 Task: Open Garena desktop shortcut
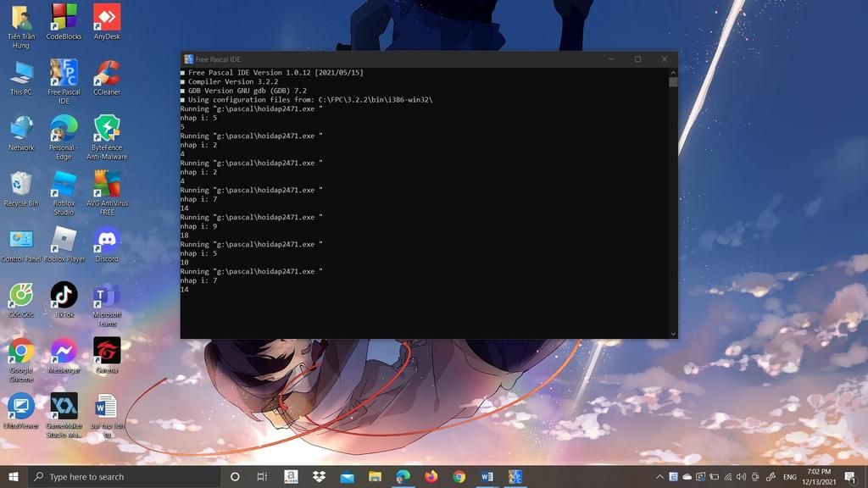pos(107,356)
